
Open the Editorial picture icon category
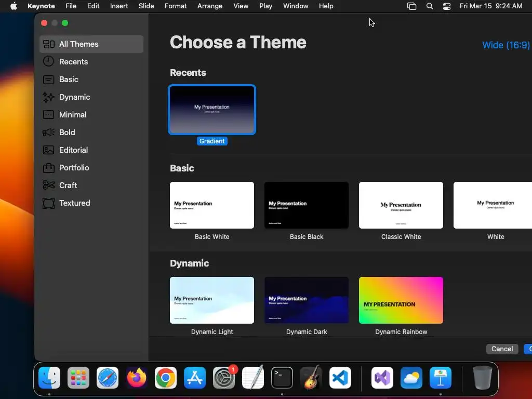[x=48, y=150]
